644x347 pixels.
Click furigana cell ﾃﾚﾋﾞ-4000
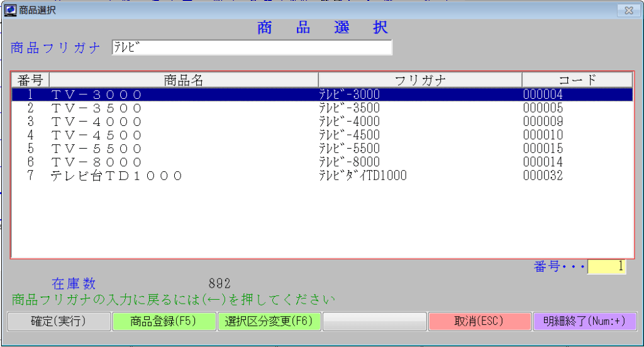coord(350,122)
